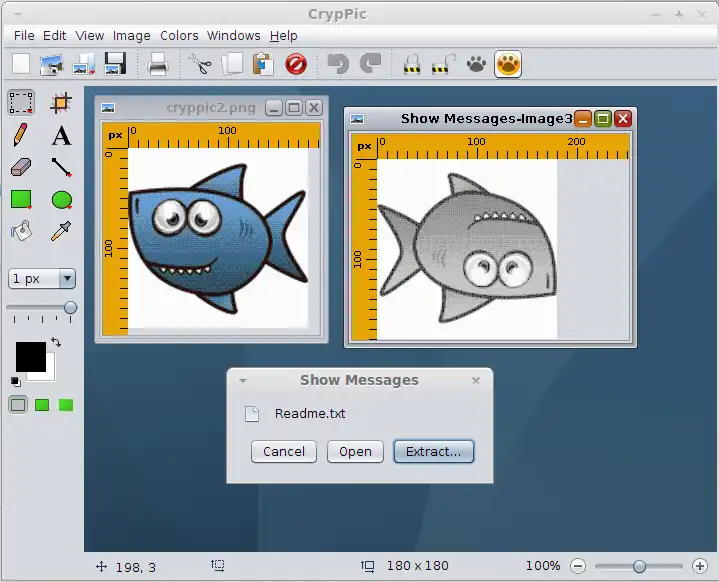
Task: Click the Save As image icon
Action: (84, 64)
